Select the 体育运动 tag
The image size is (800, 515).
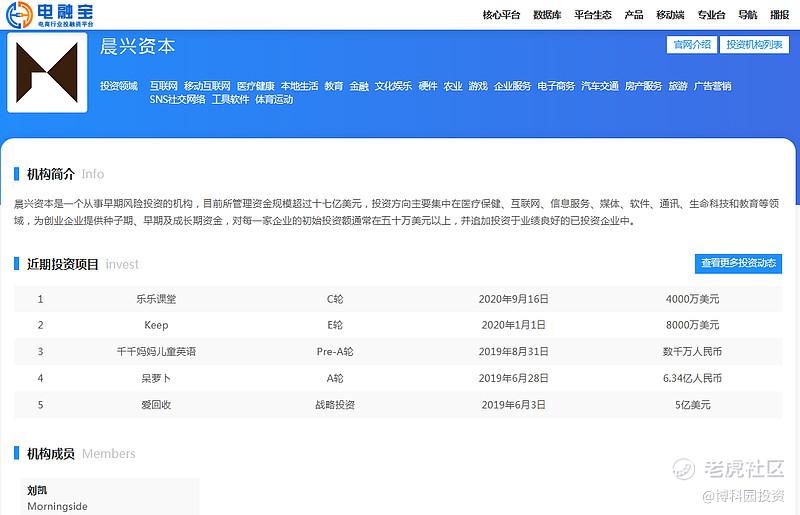coord(274,99)
